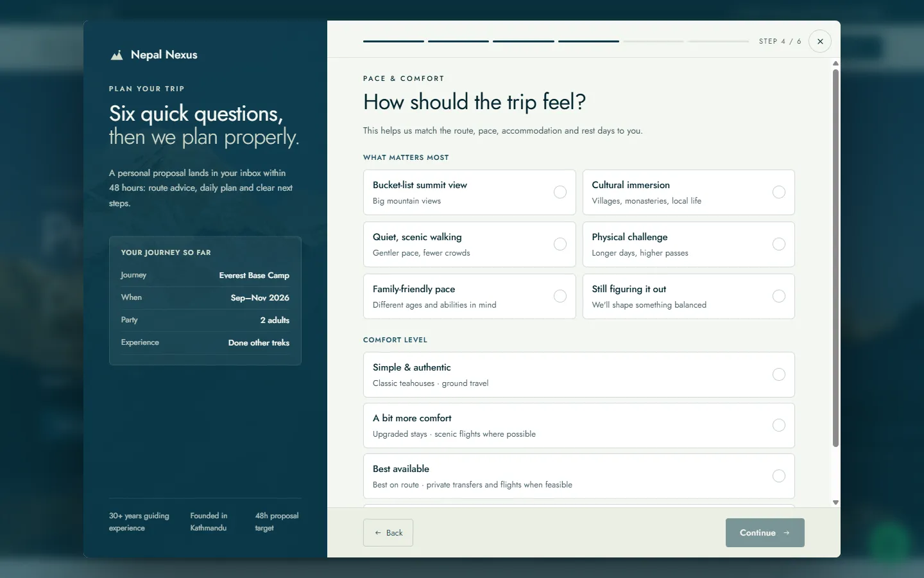This screenshot has height=578, width=924.
Task: Close the trip planner dialog
Action: click(x=820, y=41)
